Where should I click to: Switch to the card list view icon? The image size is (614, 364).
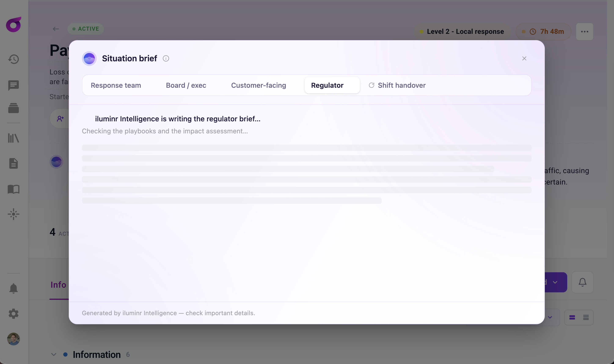[x=572, y=317]
